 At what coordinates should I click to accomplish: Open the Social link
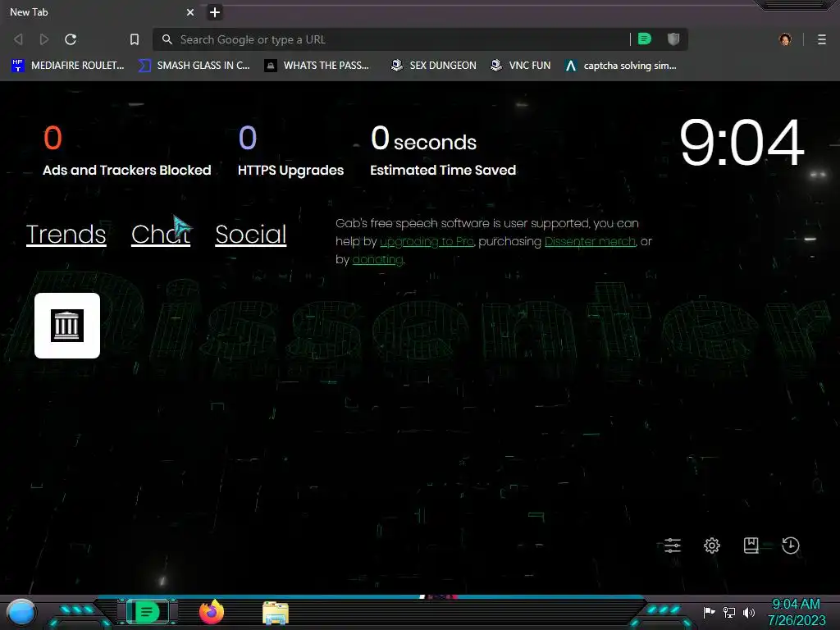[251, 235]
